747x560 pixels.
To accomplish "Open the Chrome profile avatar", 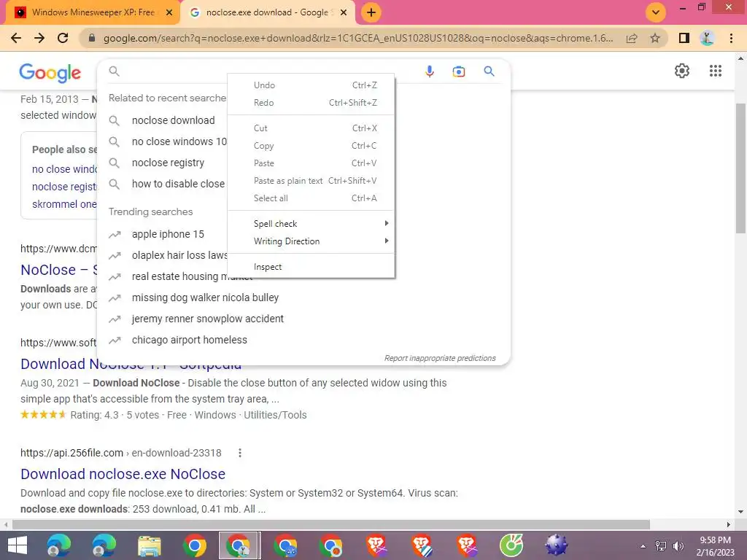I will click(707, 38).
